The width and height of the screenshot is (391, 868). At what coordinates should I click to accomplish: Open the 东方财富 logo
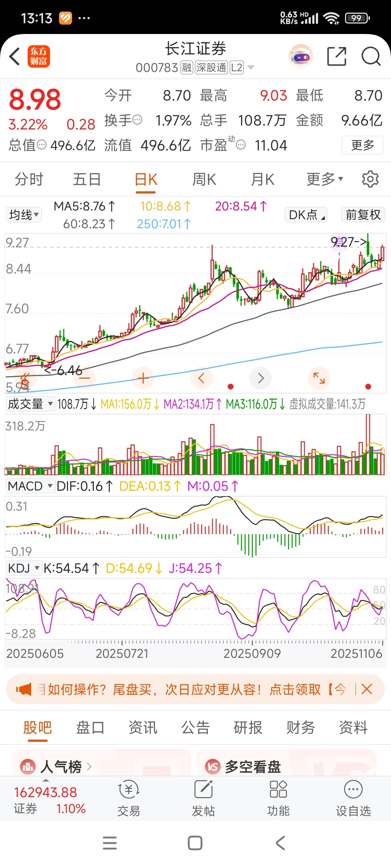tap(39, 57)
